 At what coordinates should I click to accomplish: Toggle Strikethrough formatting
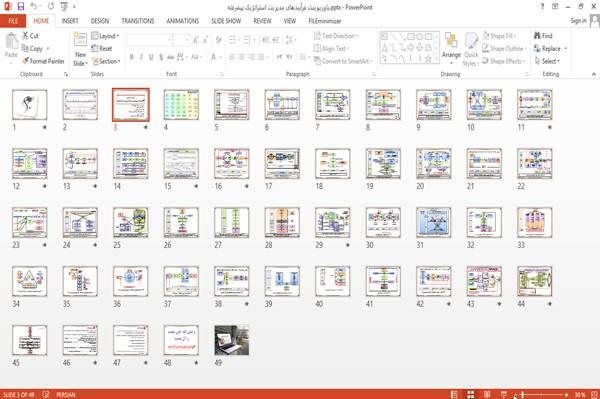(x=171, y=57)
